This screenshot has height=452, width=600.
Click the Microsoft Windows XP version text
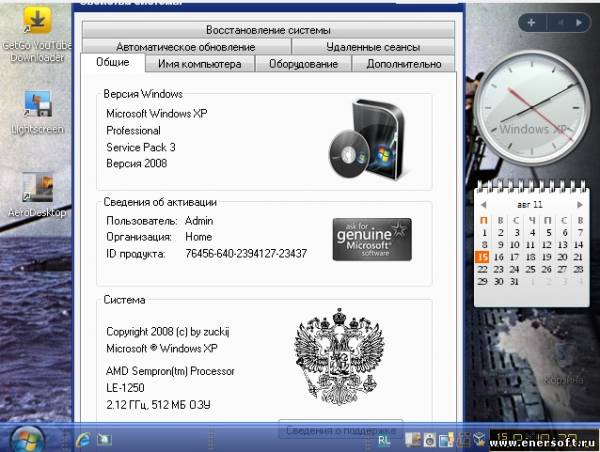[157, 114]
